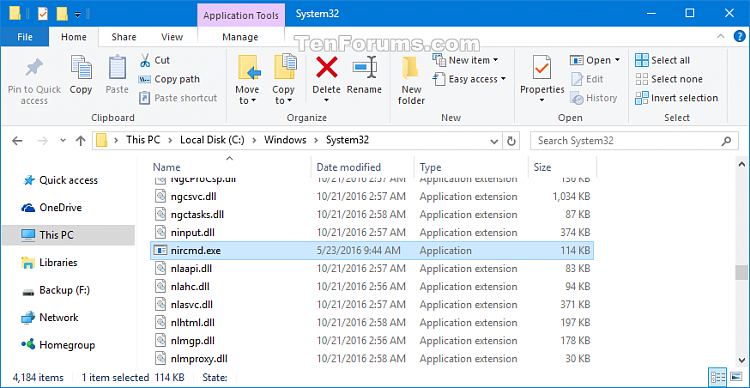
Task: Open Backup (F:) drive
Action: click(56, 290)
